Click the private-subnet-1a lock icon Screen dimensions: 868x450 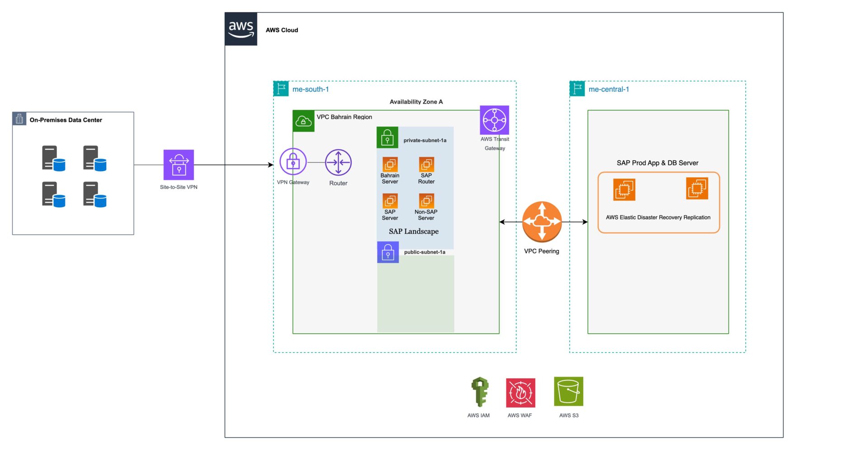[x=387, y=137]
